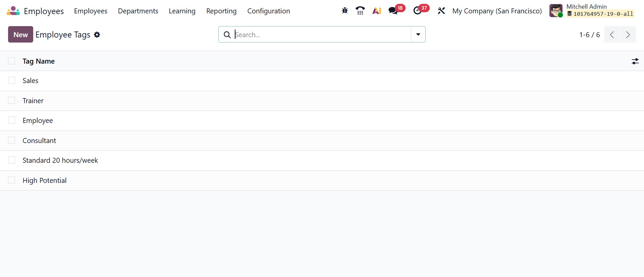Focus the Search input field
The height and width of the screenshot is (277, 644).
(322, 34)
